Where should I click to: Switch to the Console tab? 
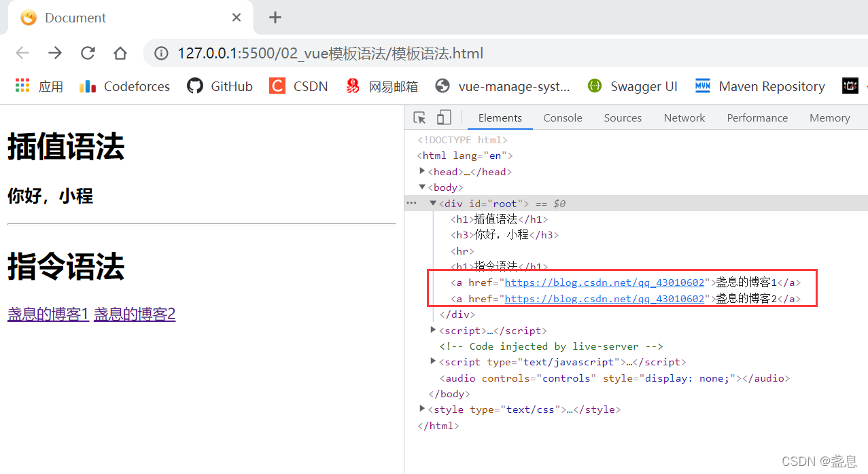click(x=563, y=117)
